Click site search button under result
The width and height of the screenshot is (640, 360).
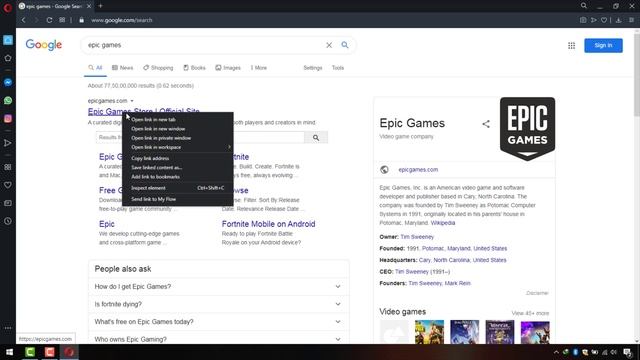coord(316,138)
